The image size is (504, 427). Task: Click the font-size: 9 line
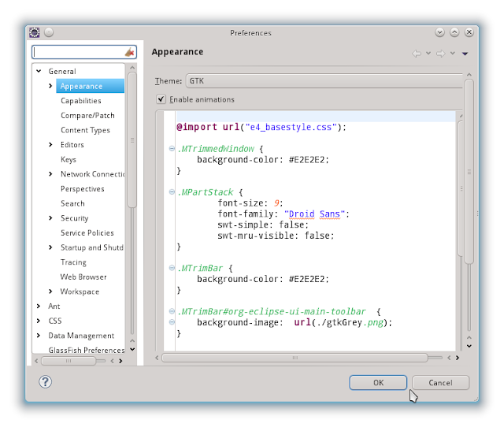(x=250, y=203)
